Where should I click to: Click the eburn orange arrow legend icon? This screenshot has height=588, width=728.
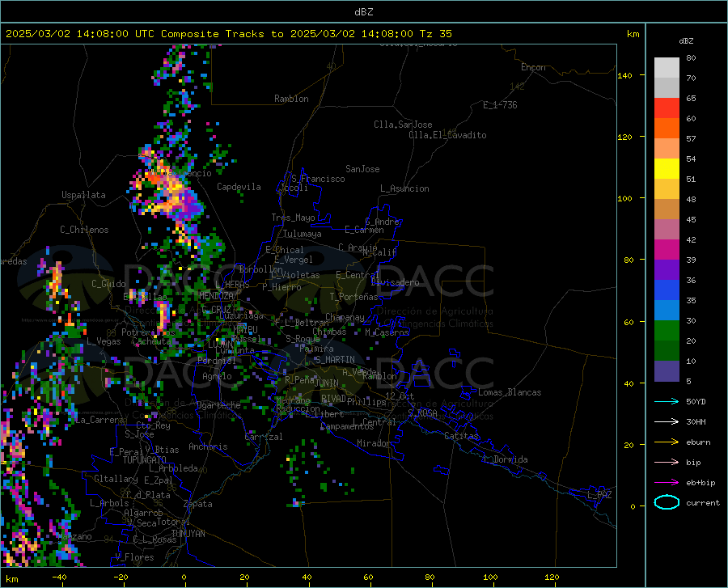coord(667,442)
